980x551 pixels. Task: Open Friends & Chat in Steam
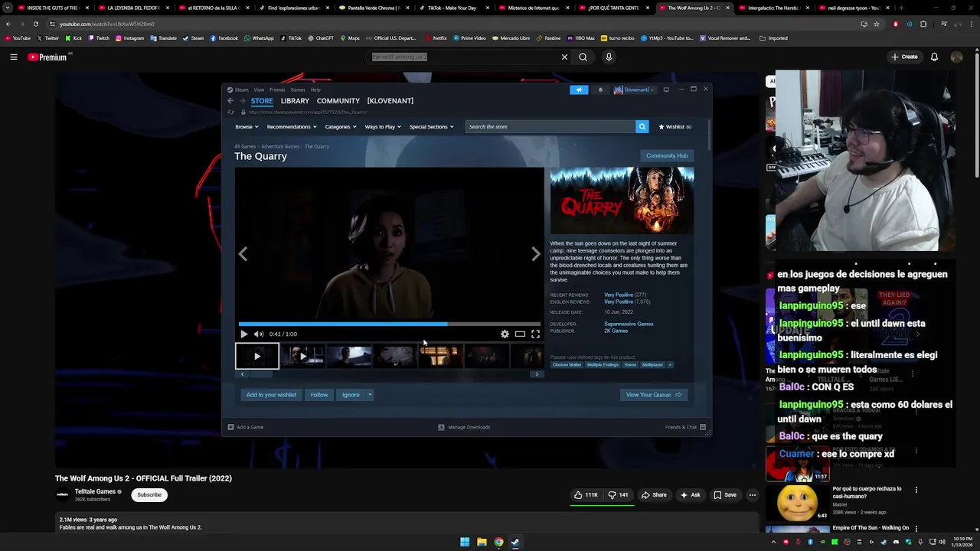coord(685,427)
